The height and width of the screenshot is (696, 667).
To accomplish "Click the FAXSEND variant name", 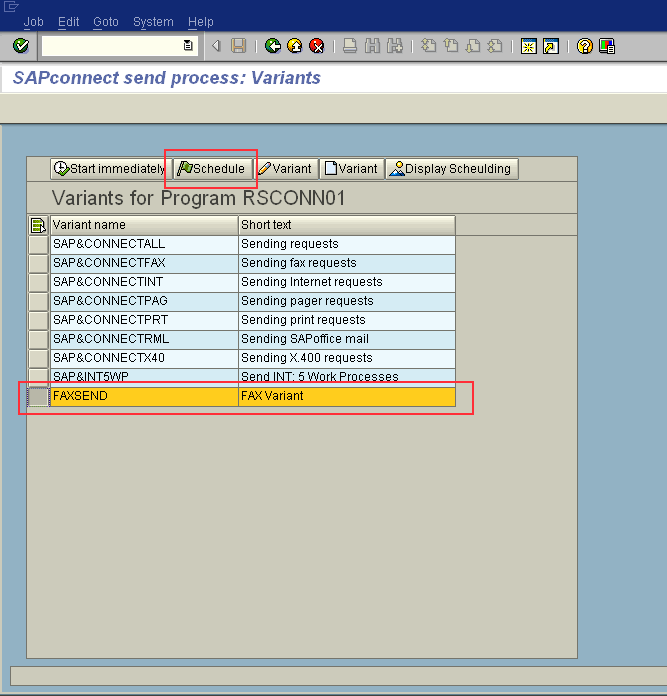I will point(144,396).
